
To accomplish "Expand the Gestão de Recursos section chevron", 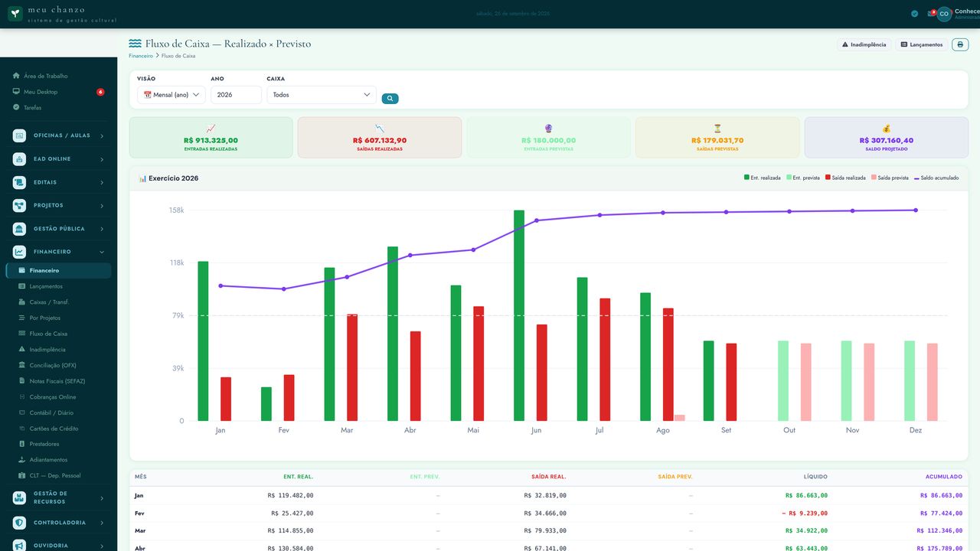I will 102,498.
